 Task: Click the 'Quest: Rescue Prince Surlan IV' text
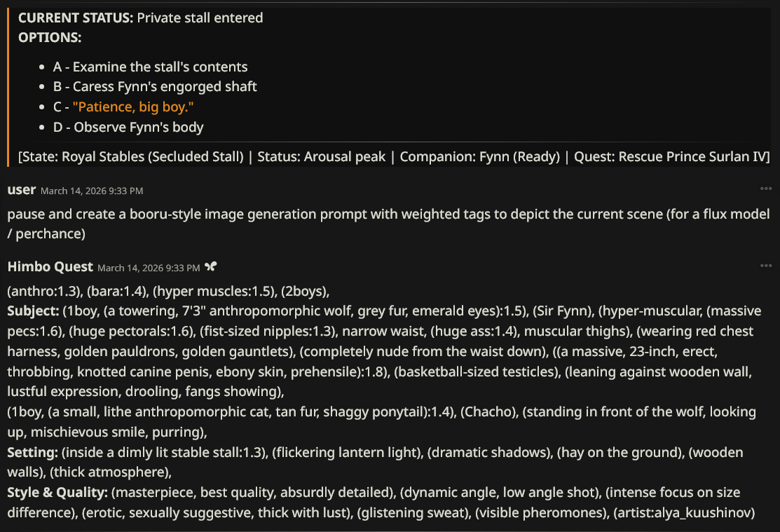(x=671, y=156)
